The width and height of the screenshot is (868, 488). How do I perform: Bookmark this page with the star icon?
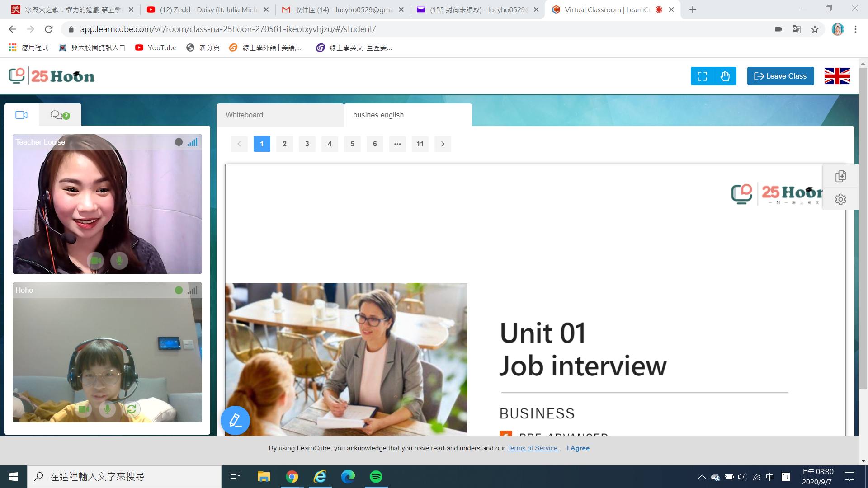coord(815,29)
